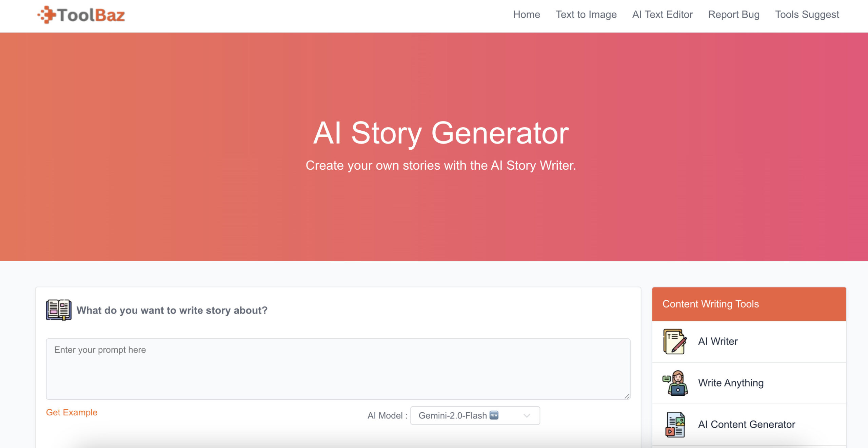Click the AI Writer notepad icon
The image size is (868, 448).
(x=675, y=341)
